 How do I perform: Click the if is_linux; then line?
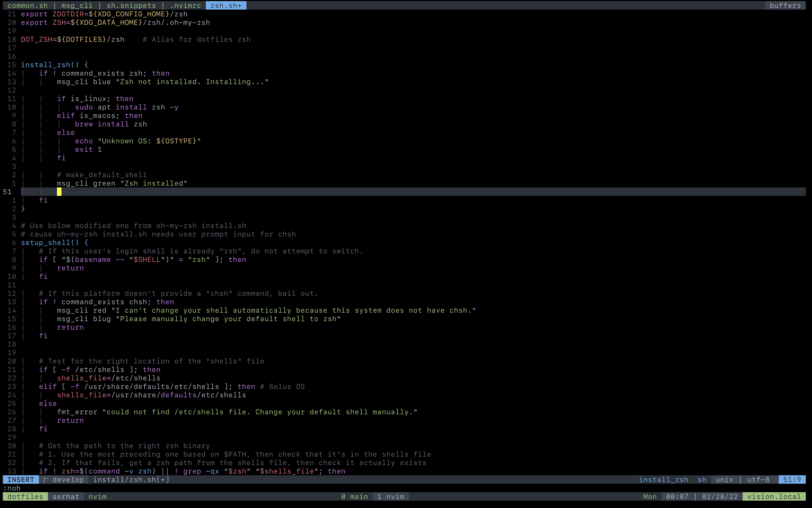click(x=95, y=99)
